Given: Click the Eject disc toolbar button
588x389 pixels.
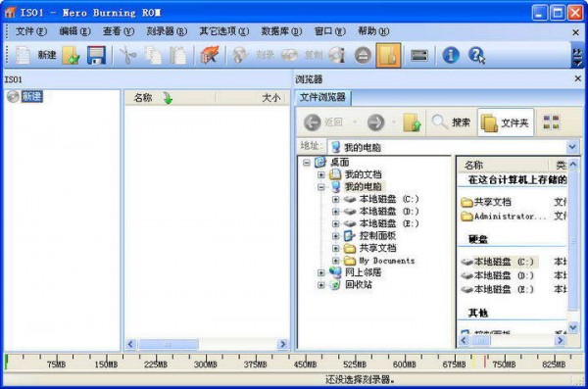Looking at the screenshot, I should (363, 56).
